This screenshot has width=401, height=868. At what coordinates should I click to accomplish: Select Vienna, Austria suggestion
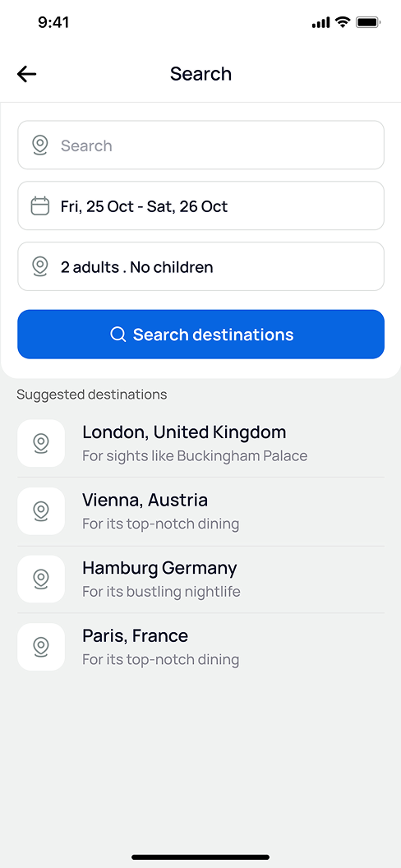coord(200,511)
